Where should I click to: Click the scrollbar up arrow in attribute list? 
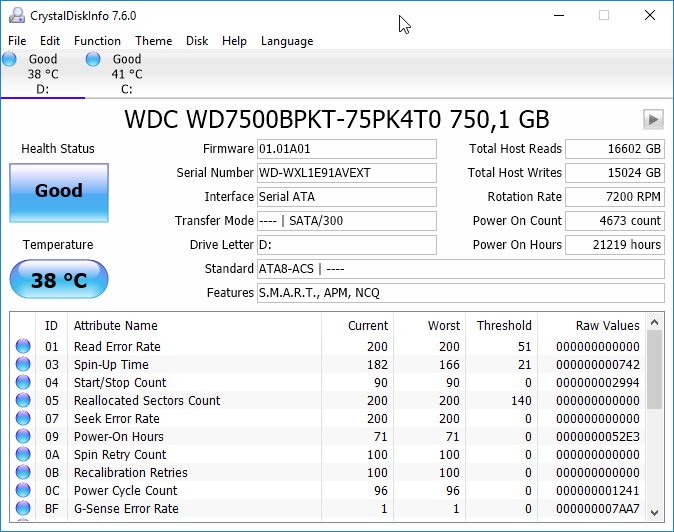pyautogui.click(x=655, y=322)
